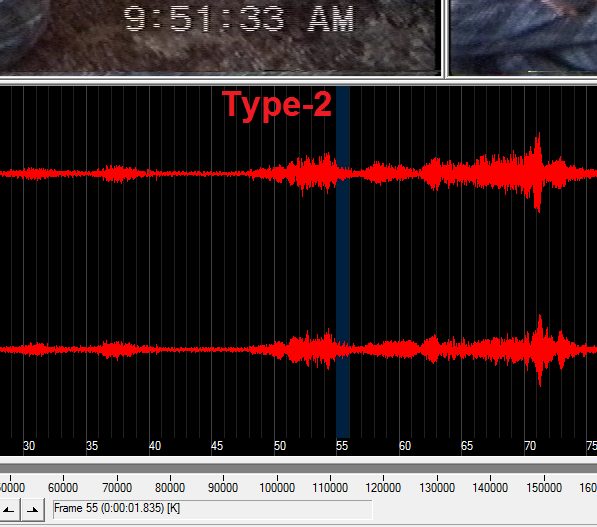Screen dimensions: 597x527
Task: Click the 130000 mark on ruler
Action: pyautogui.click(x=437, y=488)
